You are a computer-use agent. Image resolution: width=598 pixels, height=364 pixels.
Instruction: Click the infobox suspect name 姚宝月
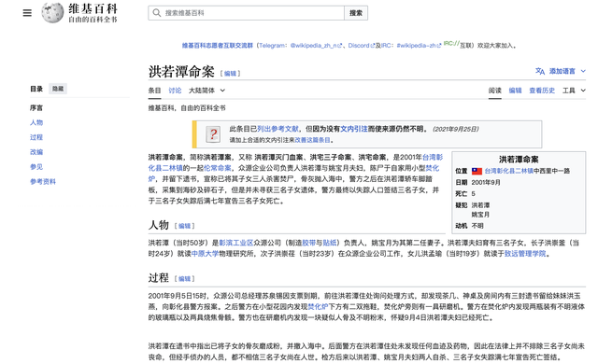click(x=480, y=215)
